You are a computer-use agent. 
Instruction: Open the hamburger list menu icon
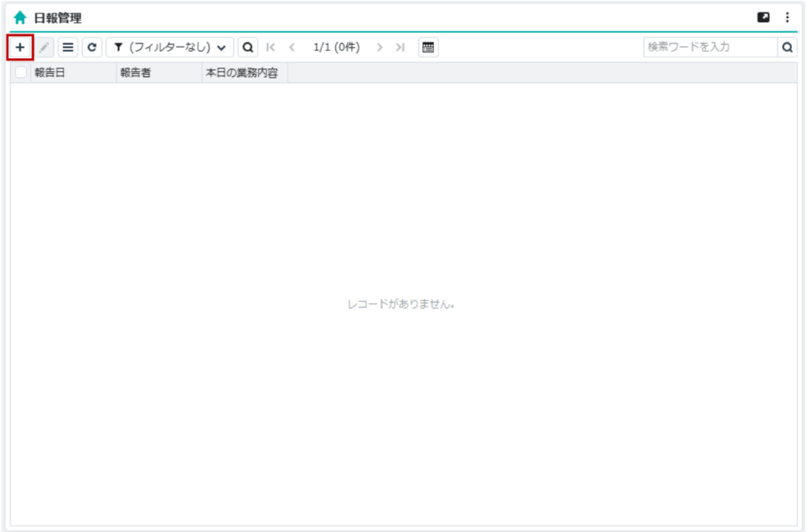pyautogui.click(x=68, y=47)
